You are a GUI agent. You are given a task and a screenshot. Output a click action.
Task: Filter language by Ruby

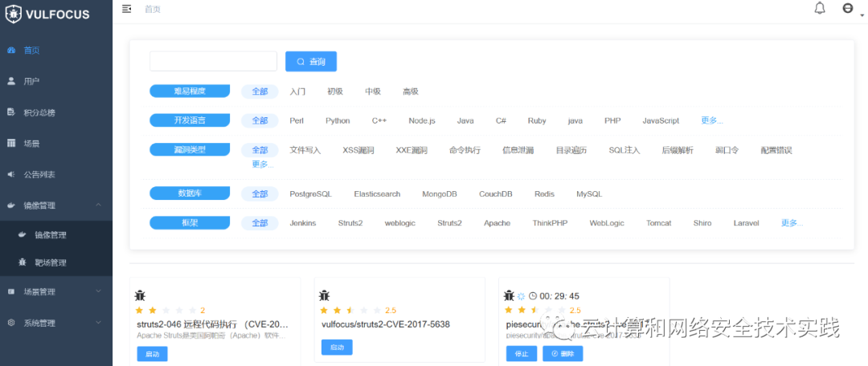coord(537,120)
